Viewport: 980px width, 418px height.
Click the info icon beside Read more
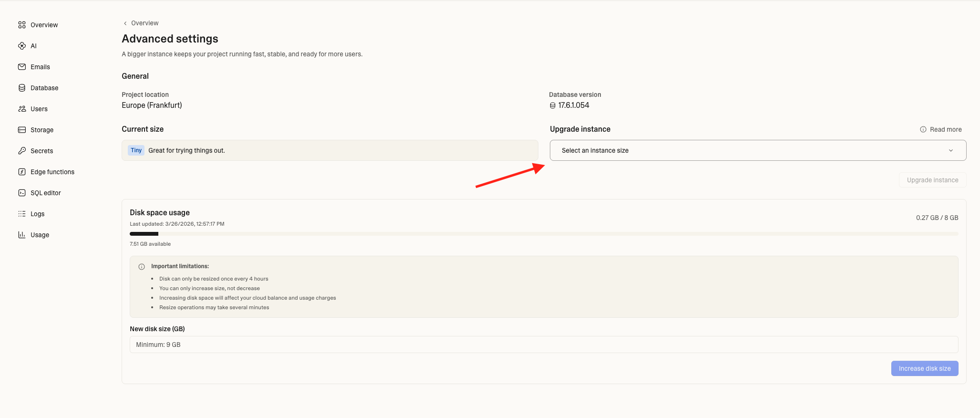[923, 129]
